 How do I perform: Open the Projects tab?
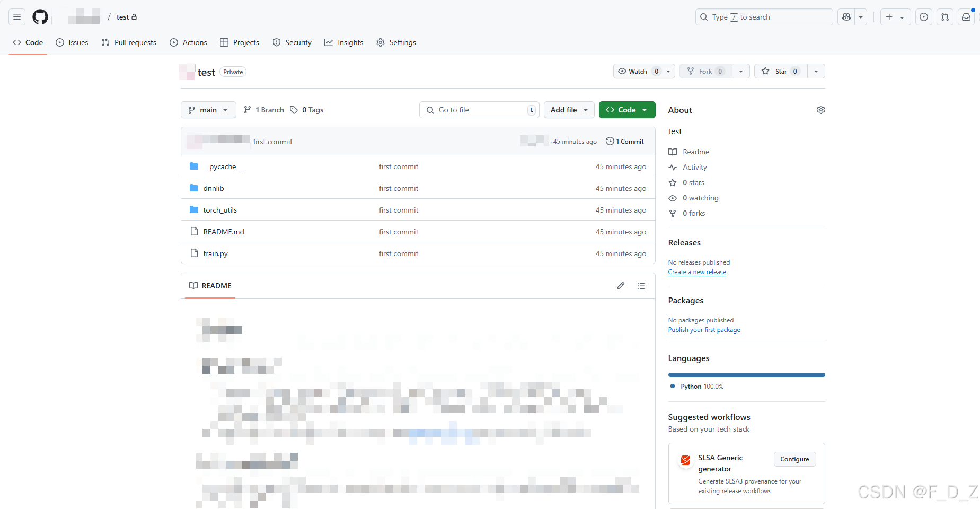pos(240,42)
